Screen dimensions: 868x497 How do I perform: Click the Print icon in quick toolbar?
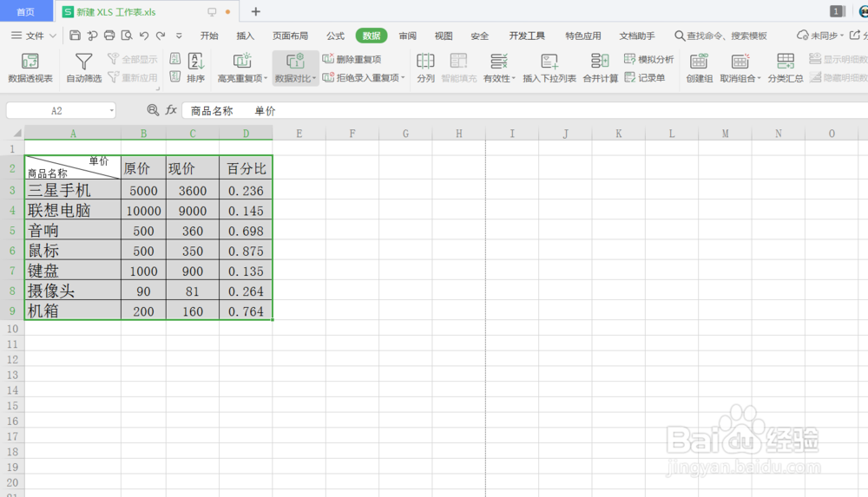[x=109, y=36]
